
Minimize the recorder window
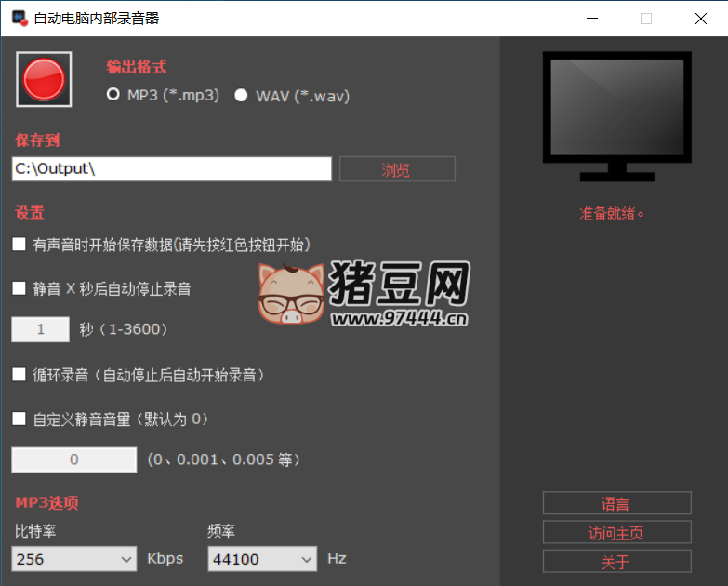(597, 19)
